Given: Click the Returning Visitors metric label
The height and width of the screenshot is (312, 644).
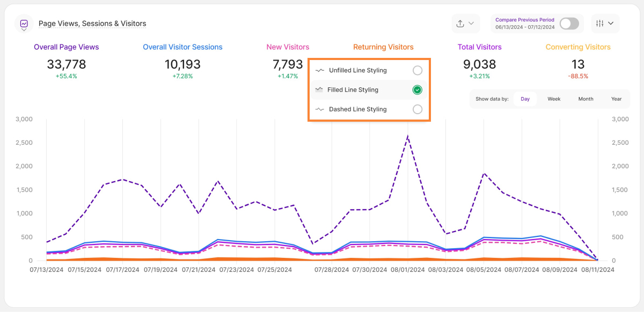Looking at the screenshot, I should [383, 47].
